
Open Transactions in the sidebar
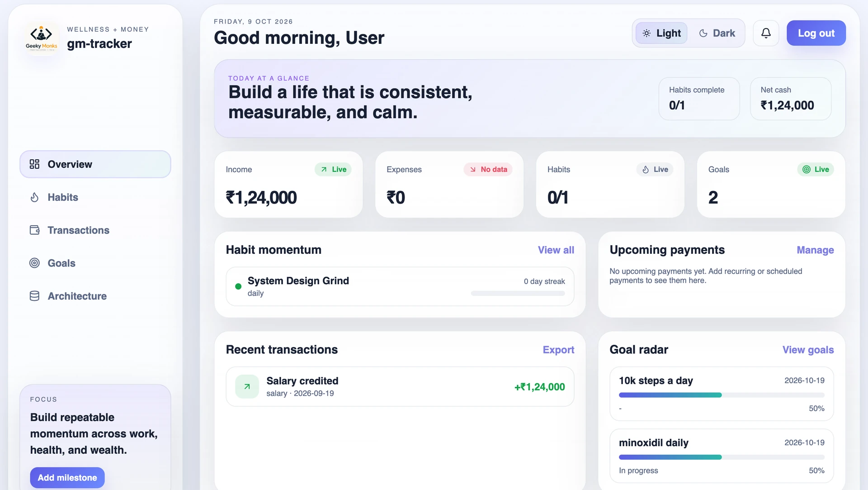coord(95,230)
